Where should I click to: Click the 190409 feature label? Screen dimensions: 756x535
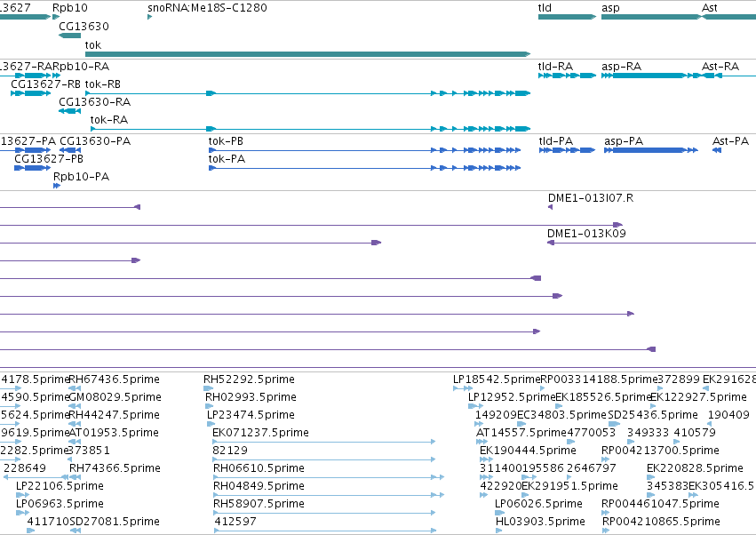tap(728, 415)
